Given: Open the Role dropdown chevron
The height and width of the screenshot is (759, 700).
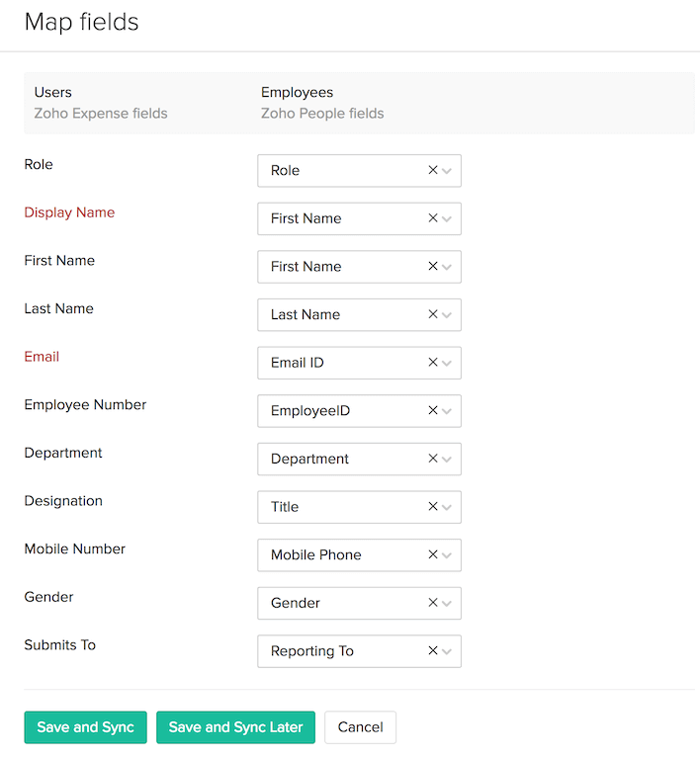Looking at the screenshot, I should (448, 171).
